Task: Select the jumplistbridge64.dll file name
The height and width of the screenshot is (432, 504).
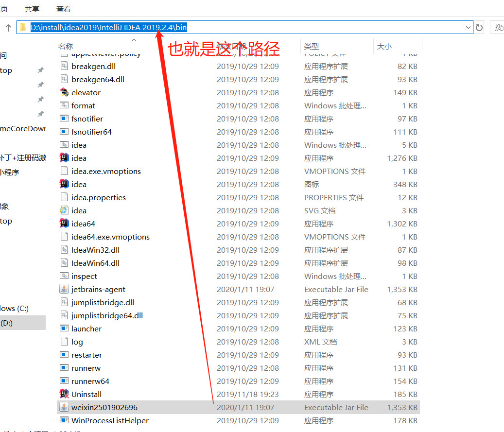Action: click(107, 316)
